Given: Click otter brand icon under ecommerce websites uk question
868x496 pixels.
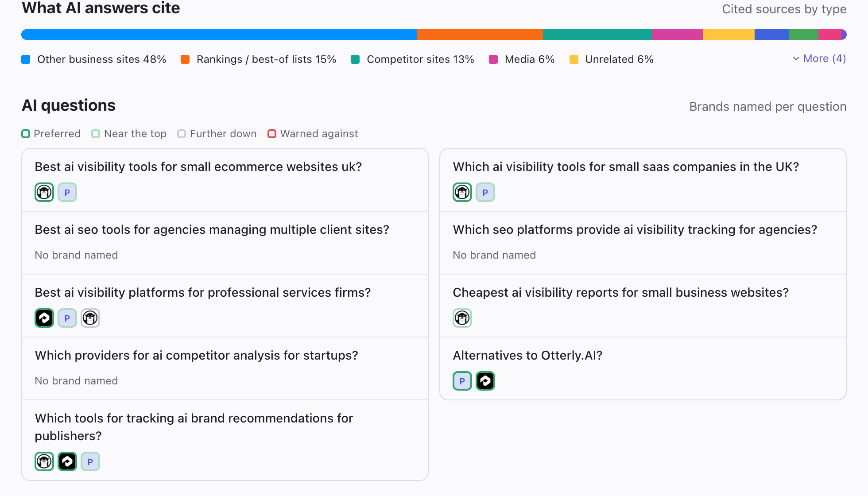Looking at the screenshot, I should (44, 192).
